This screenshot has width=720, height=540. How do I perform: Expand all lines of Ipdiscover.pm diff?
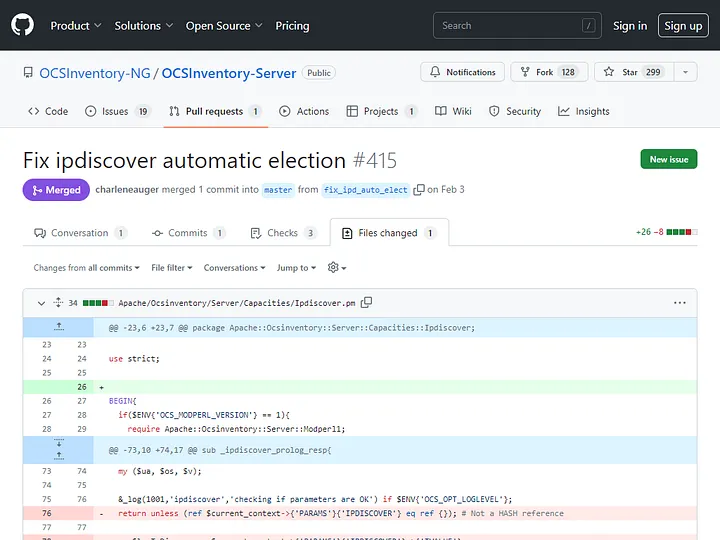58,302
